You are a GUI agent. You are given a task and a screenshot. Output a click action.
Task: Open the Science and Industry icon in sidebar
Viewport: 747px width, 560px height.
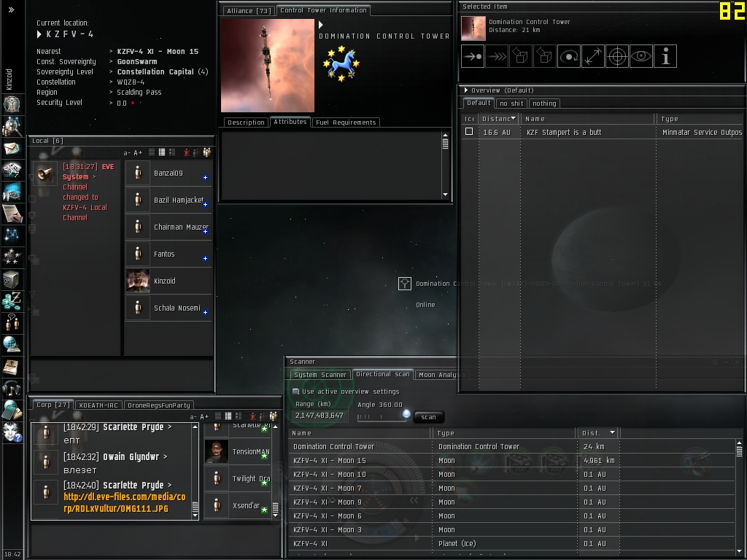coord(12,214)
